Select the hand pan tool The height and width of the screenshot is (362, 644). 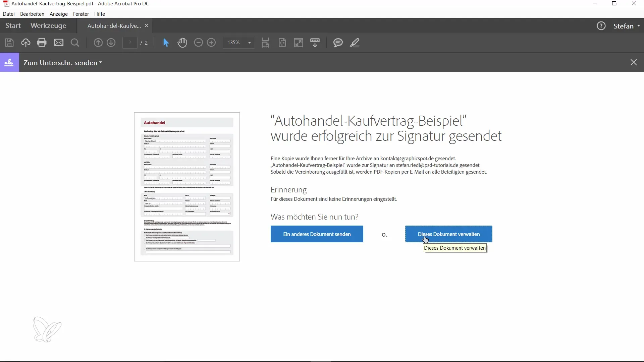(182, 43)
